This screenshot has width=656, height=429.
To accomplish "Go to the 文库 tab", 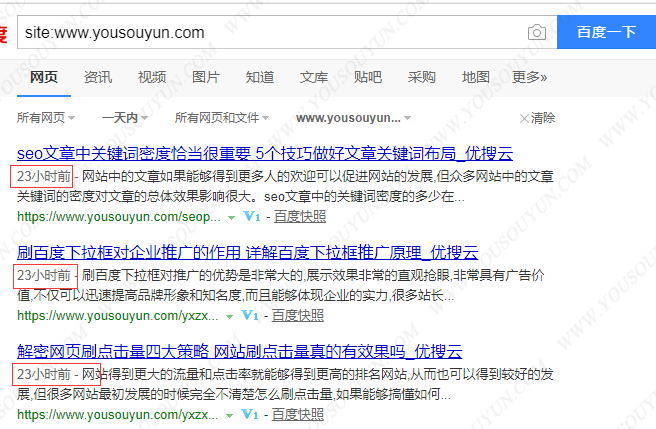I will tap(314, 77).
